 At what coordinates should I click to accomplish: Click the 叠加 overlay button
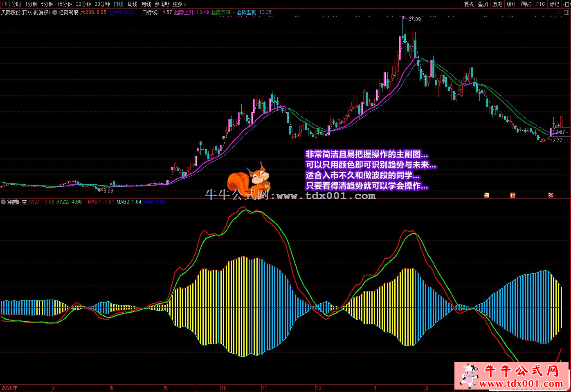click(x=483, y=4)
